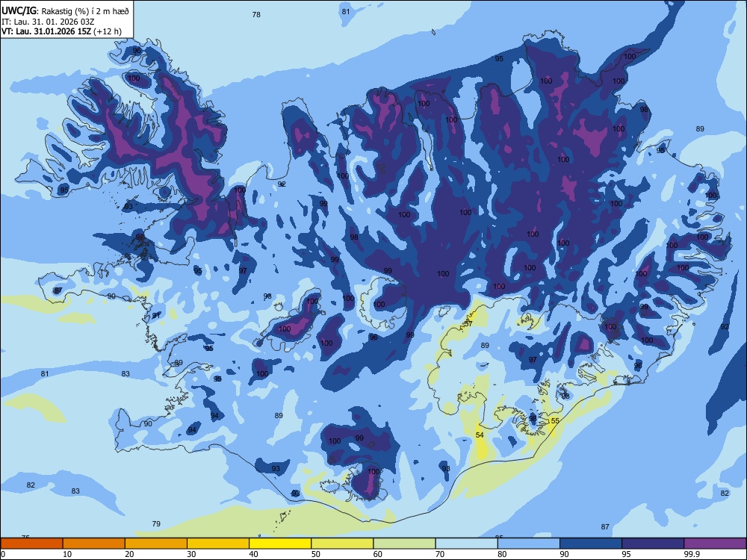747x560 pixels.
Task: Select the golden 30–40 legend swatch
Action: click(218, 544)
